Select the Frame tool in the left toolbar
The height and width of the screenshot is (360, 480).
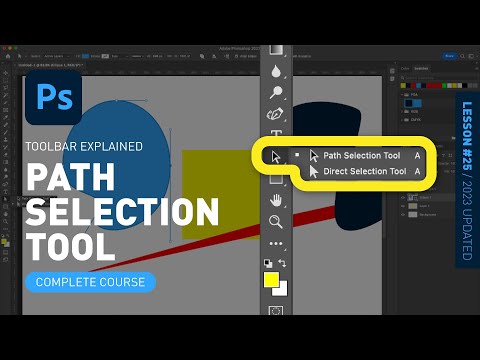[5, 110]
